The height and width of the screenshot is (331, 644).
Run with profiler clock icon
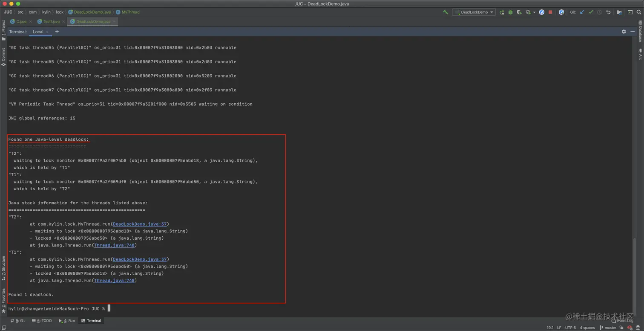coord(529,12)
